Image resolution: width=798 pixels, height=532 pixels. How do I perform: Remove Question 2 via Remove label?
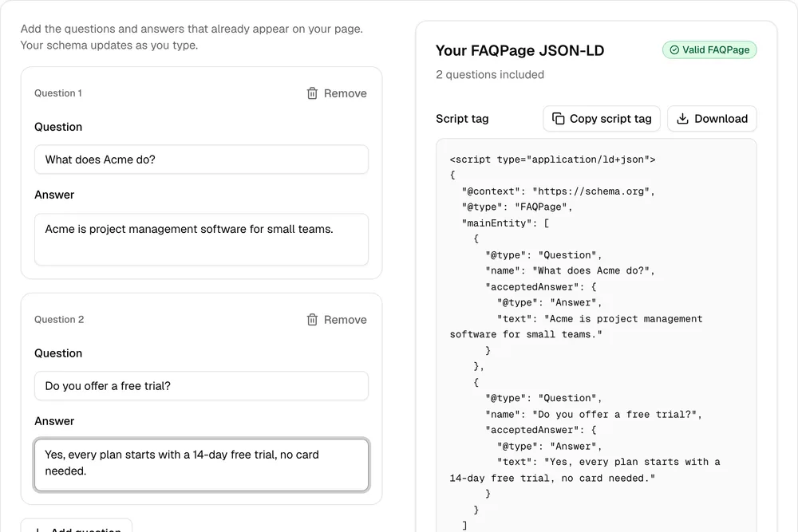click(x=345, y=320)
